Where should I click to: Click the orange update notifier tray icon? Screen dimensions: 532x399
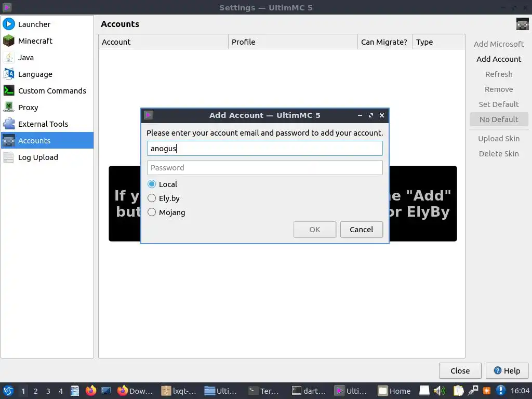coord(487,391)
